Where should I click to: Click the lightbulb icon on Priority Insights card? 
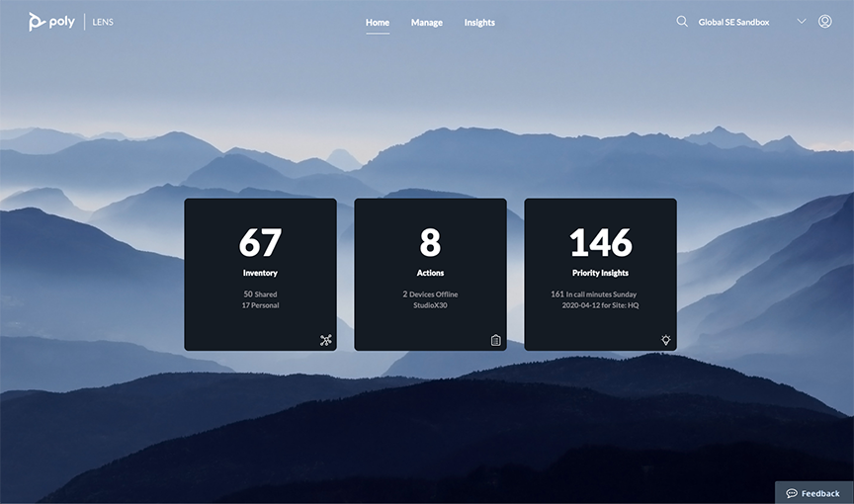[x=666, y=340]
